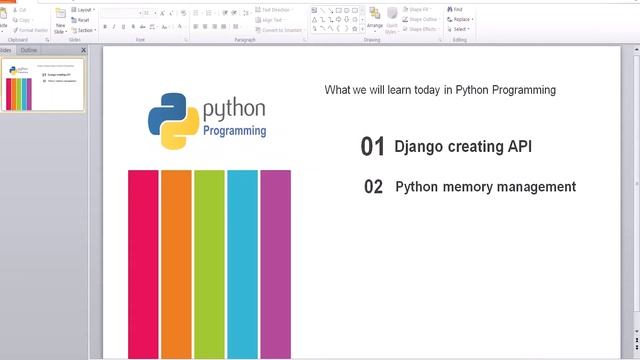640x360 pixels.
Task: Open Shape Effects menu
Action: pyautogui.click(x=420, y=29)
